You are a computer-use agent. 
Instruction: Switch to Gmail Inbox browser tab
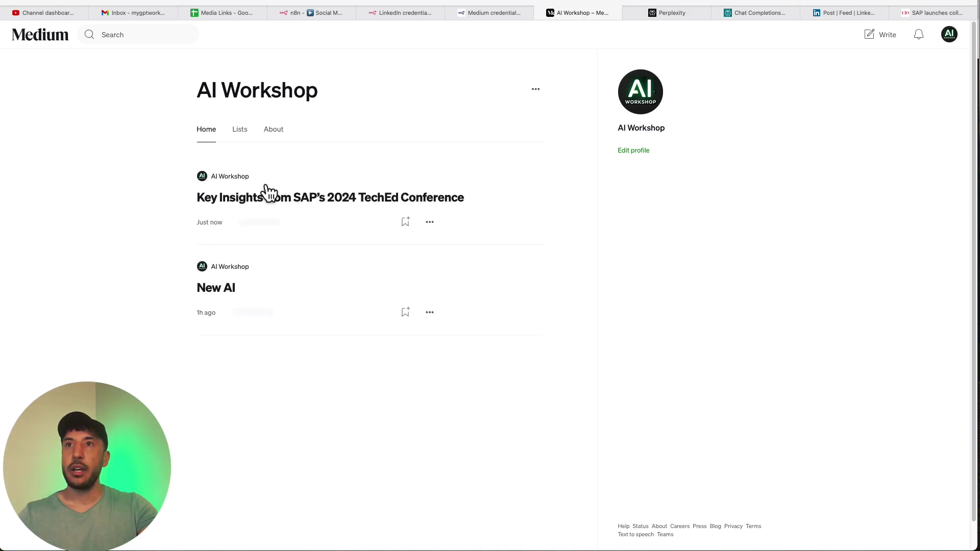(x=133, y=13)
